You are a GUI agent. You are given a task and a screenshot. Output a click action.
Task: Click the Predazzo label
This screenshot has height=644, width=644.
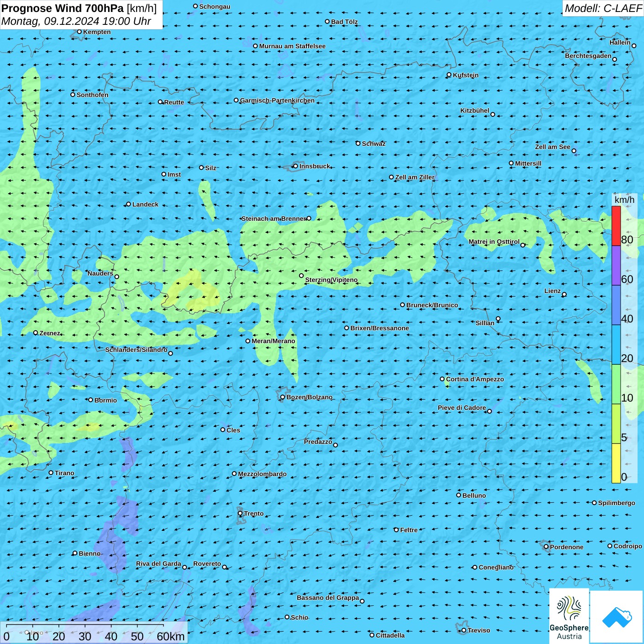coord(318,442)
